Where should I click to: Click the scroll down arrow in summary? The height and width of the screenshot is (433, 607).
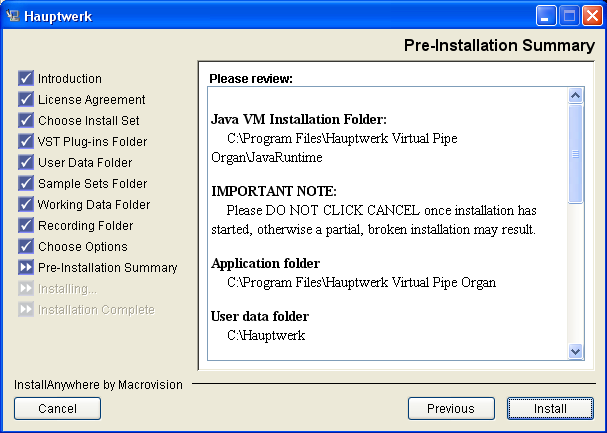pos(575,351)
